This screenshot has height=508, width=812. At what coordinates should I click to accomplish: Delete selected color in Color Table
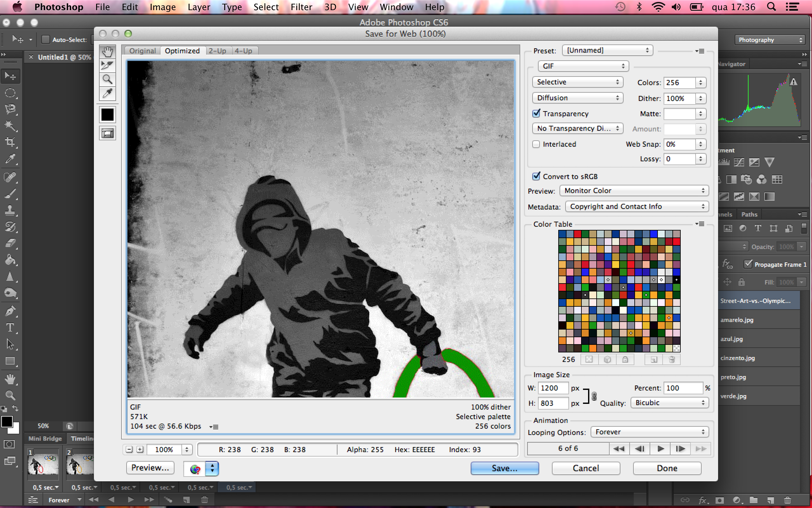672,359
